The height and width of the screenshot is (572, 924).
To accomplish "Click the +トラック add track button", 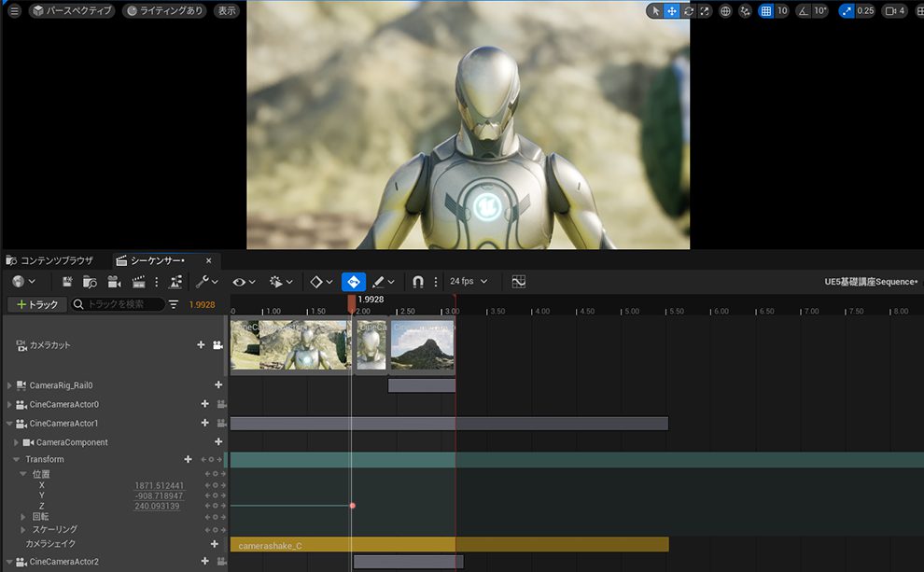I will pos(37,305).
